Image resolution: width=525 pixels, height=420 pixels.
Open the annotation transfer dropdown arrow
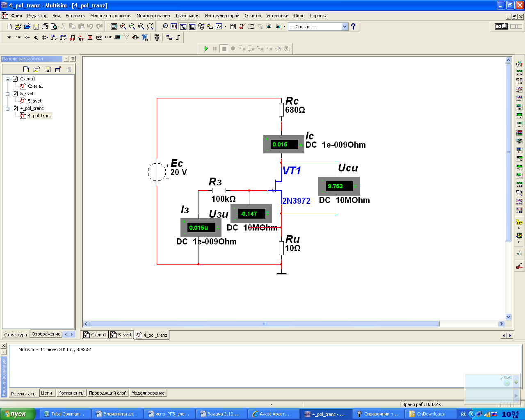284,26
